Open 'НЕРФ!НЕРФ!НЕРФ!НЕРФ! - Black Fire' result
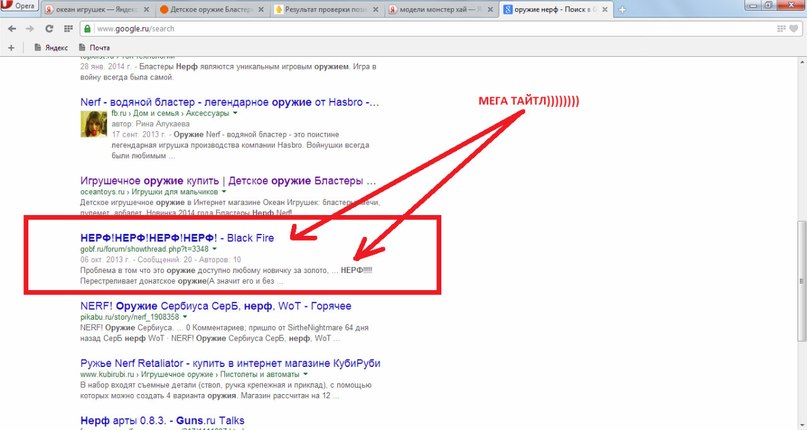This screenshot has width=807, height=430. coord(177,238)
